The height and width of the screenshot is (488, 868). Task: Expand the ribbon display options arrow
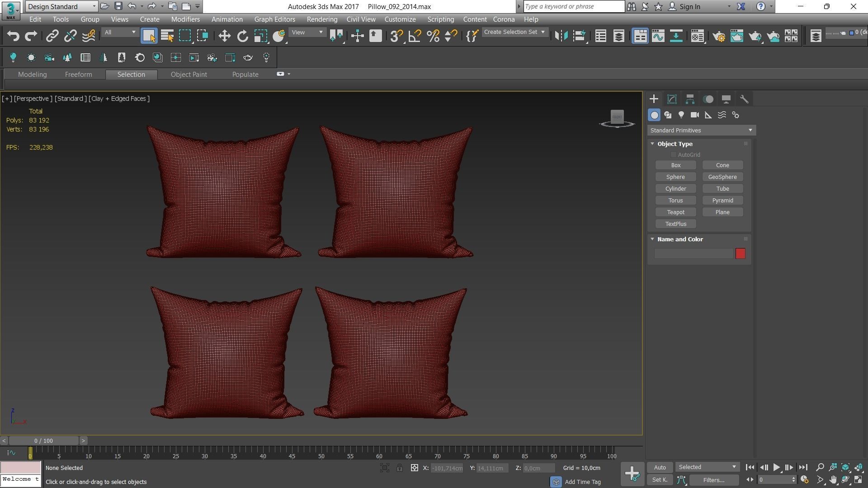click(289, 74)
